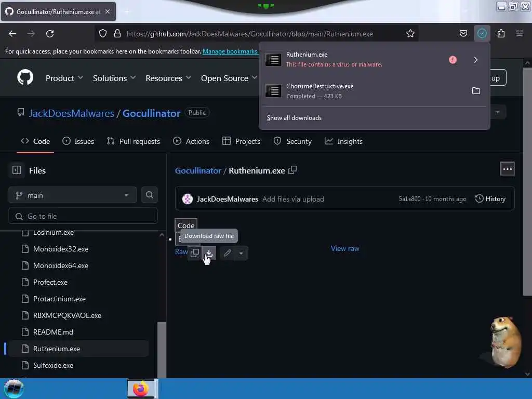Click Show all downloads
The image size is (532, 399).
[x=294, y=118]
